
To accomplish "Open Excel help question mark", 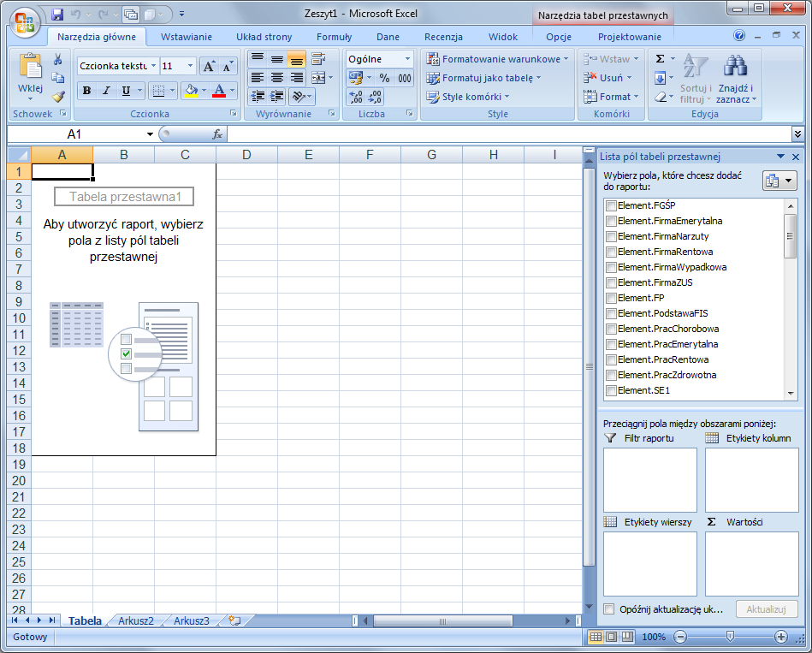I will point(739,35).
